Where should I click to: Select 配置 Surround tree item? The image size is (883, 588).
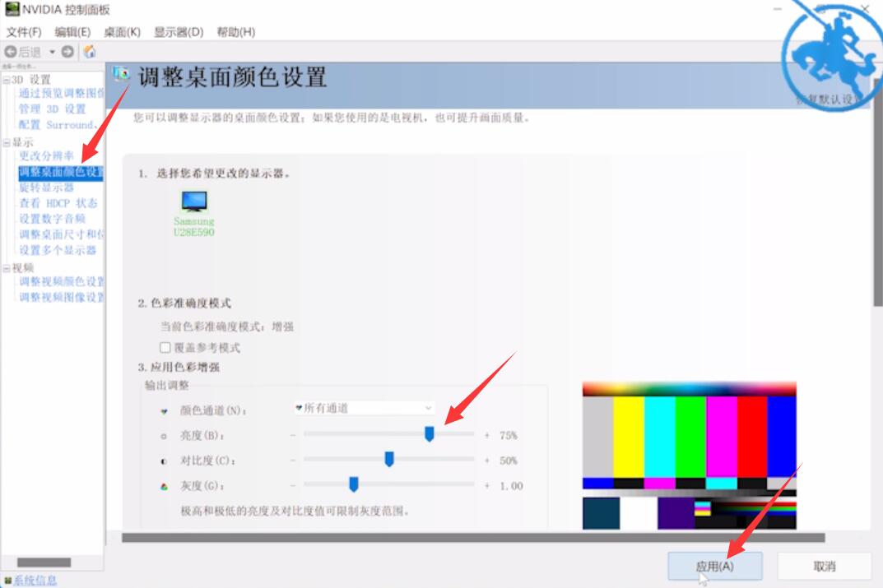click(x=58, y=124)
